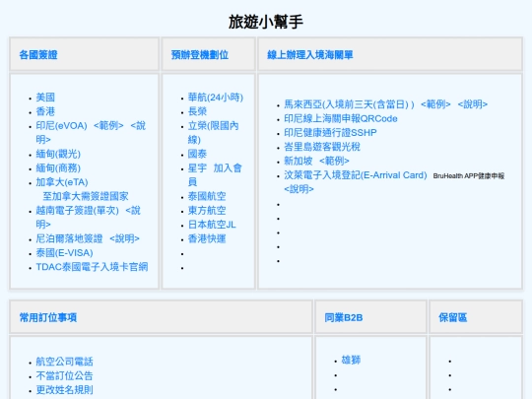This screenshot has height=399, width=532.
Task: Open the 線上辦理入境海關單 header link
Action: [310, 54]
